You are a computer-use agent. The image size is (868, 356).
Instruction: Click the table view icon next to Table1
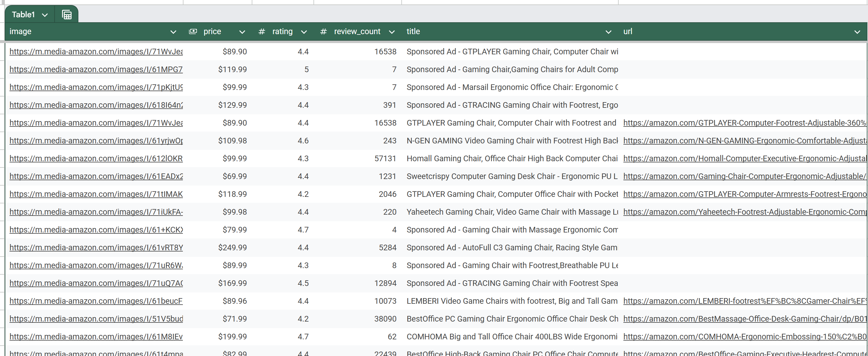[x=67, y=15]
